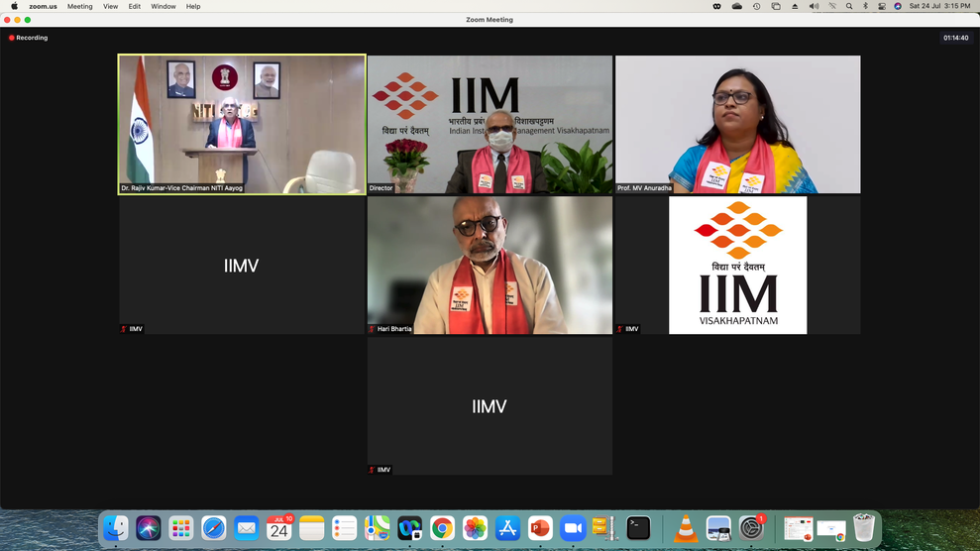980x551 pixels.
Task: Open Terminal from the Dock
Action: (x=638, y=529)
